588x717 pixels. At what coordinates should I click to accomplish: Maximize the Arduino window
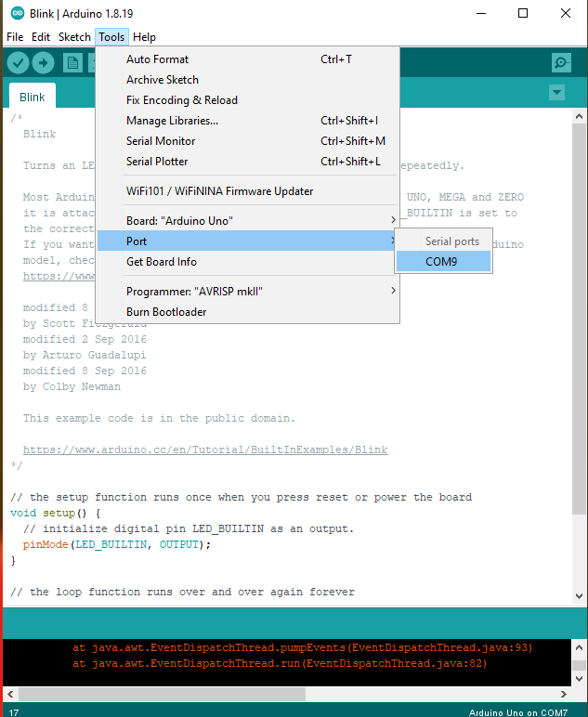523,13
